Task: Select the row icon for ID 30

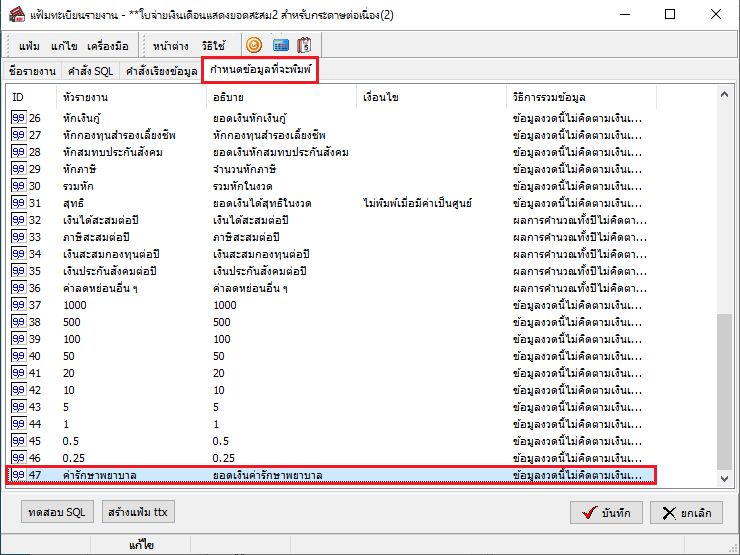Action: click(18, 185)
